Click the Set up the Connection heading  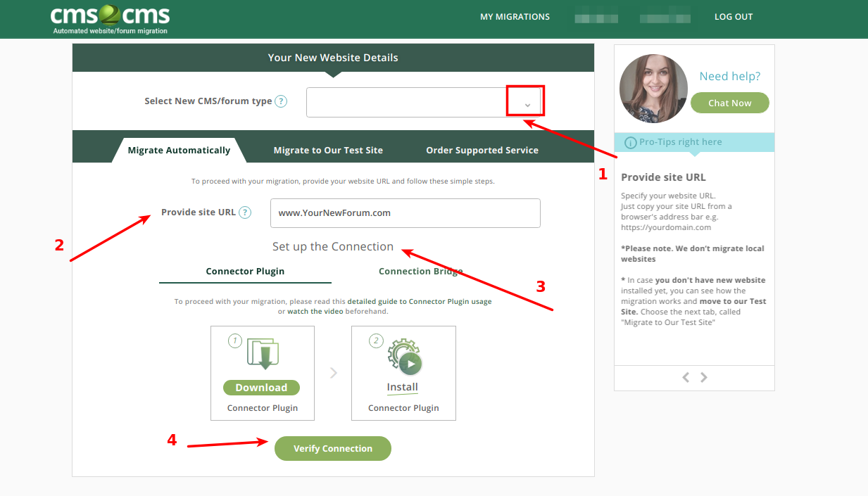(x=333, y=247)
